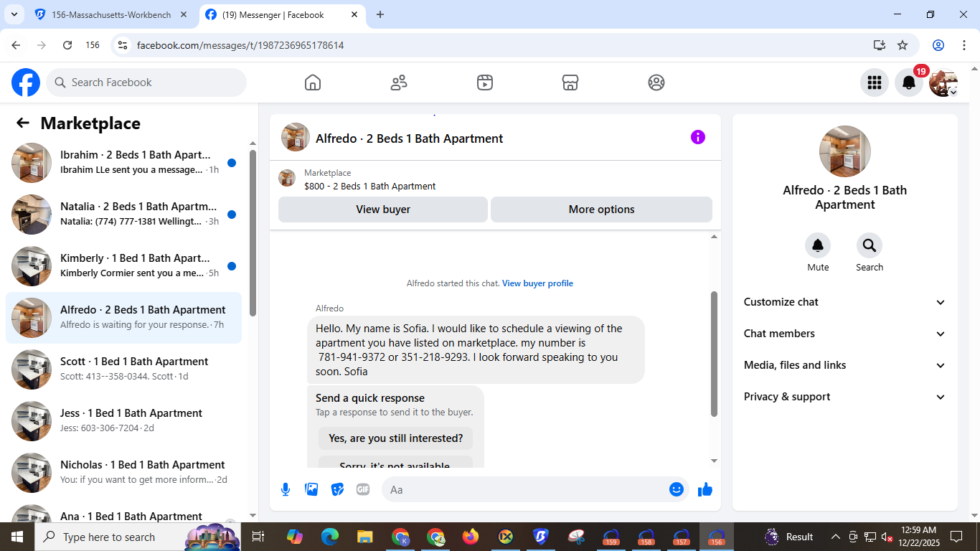Click the message text box Aa
Viewport: 980px width, 551px height.
point(524,489)
